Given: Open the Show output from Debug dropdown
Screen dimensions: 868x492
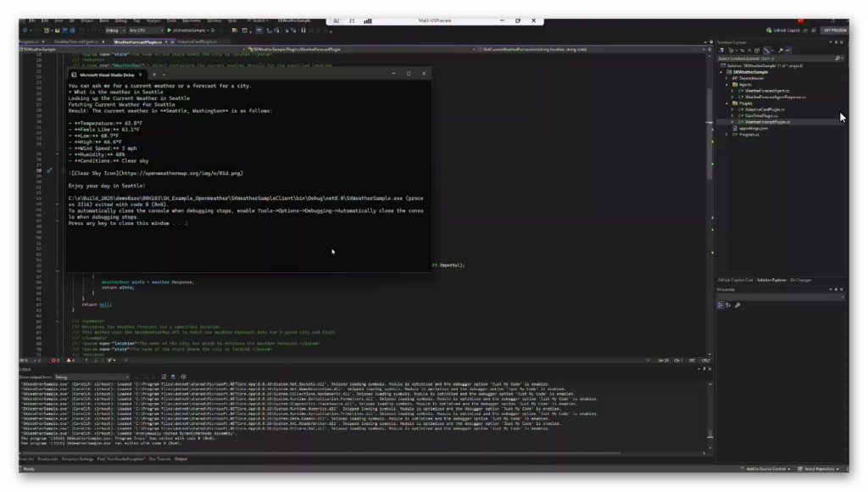Looking at the screenshot, I should 92,377.
